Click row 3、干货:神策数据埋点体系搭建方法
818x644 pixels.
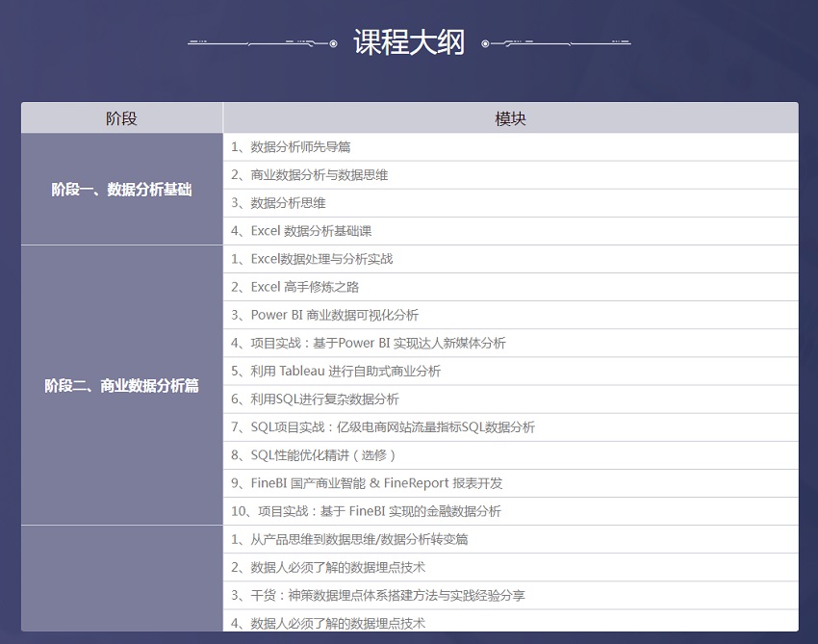coord(511,596)
